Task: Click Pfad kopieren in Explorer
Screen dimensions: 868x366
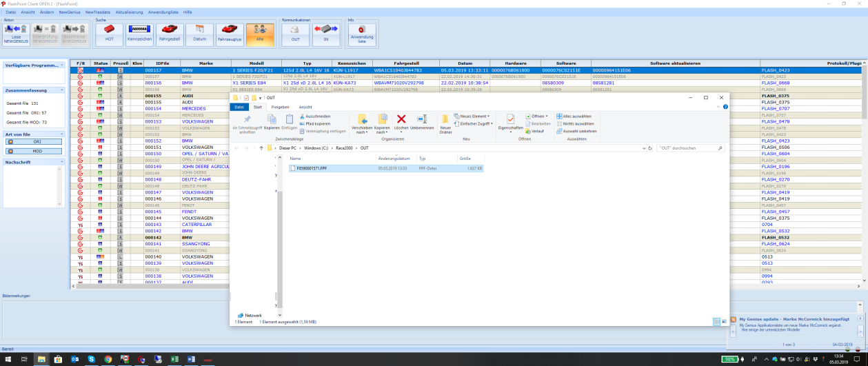Action: [315, 123]
